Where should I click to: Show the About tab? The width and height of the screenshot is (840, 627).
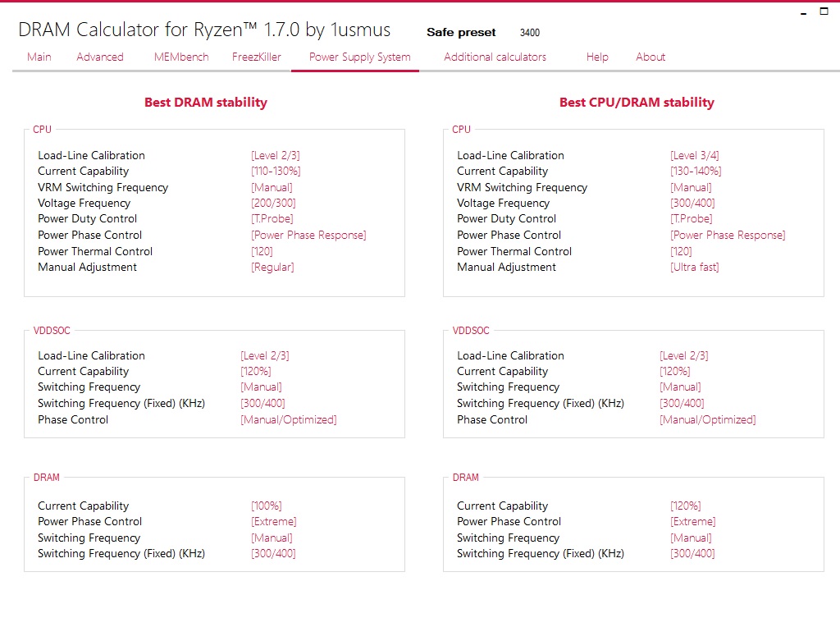[651, 57]
